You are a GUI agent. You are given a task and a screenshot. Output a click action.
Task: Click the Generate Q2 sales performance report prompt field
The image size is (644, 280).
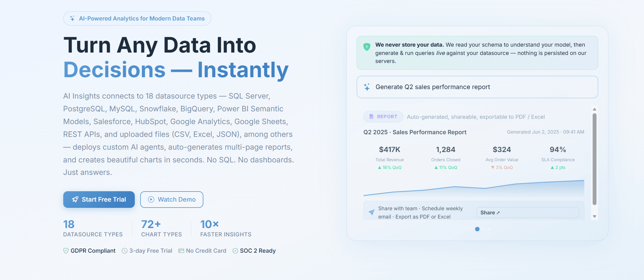click(x=477, y=87)
